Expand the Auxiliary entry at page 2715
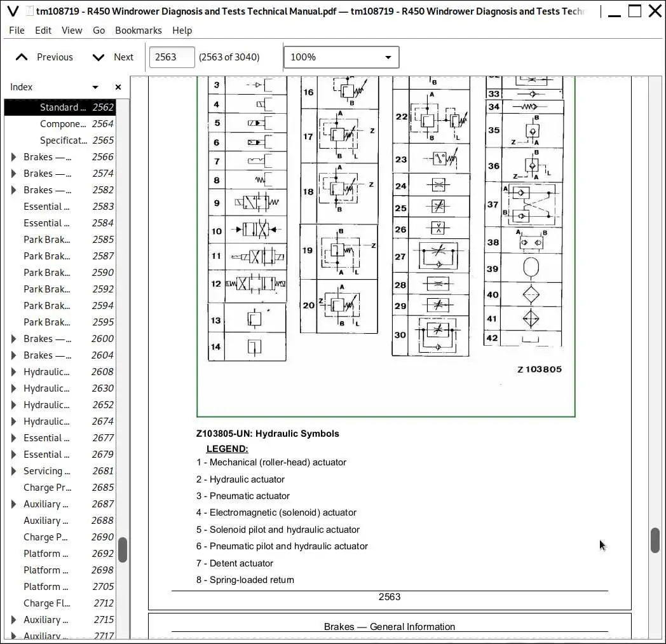 (13, 620)
